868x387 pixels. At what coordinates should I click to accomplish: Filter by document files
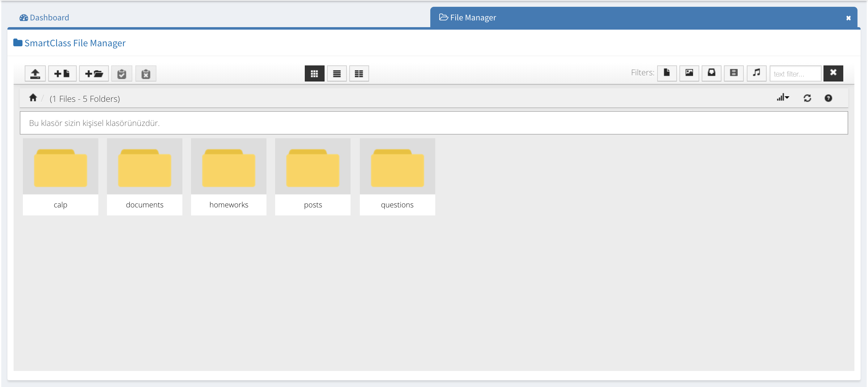coord(666,73)
